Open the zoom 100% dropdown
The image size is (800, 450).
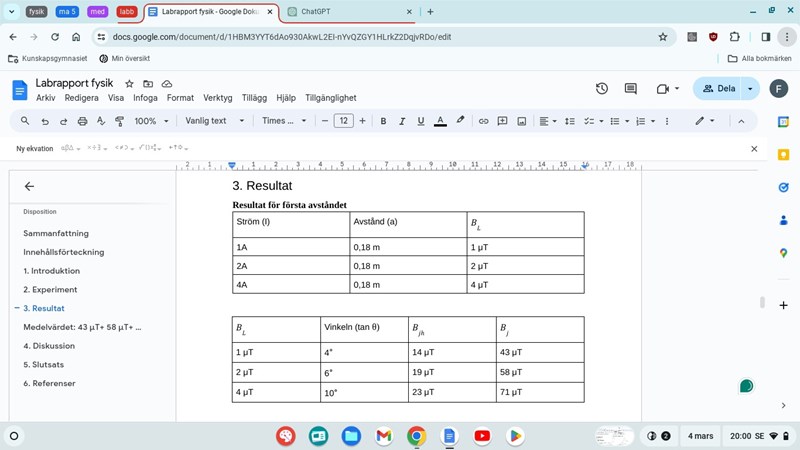(151, 121)
